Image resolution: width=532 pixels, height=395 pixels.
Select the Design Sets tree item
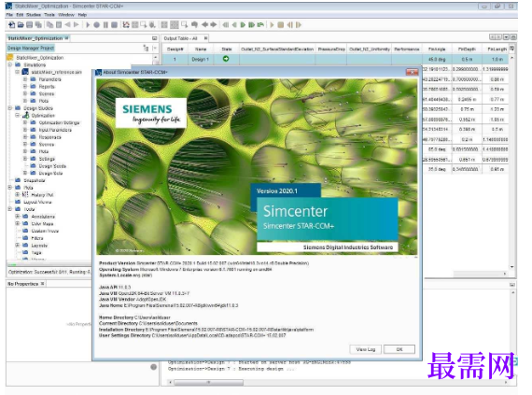point(52,166)
